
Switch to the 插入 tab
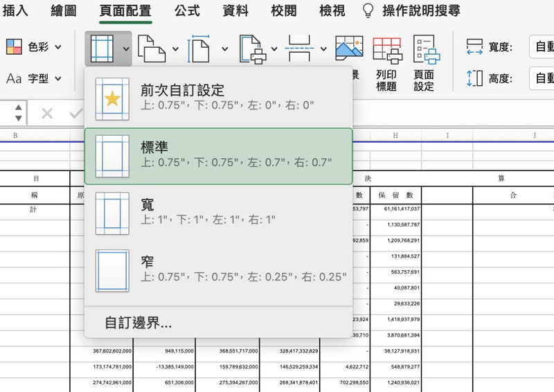coord(15,10)
